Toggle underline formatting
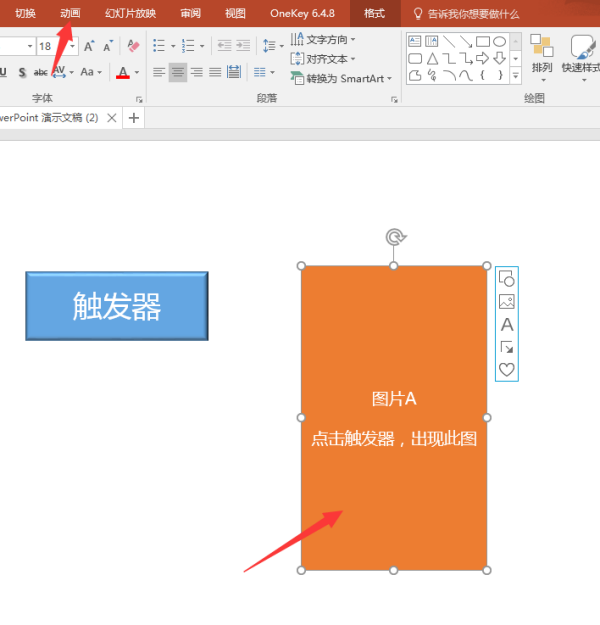This screenshot has height=625, width=600. coord(3,72)
